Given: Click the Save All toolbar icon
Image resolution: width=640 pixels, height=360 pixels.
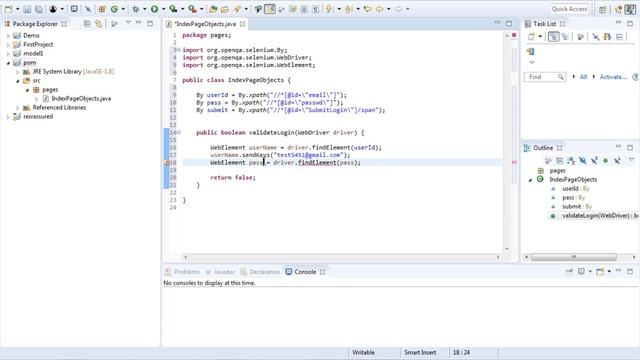Looking at the screenshot, I should coord(38,9).
